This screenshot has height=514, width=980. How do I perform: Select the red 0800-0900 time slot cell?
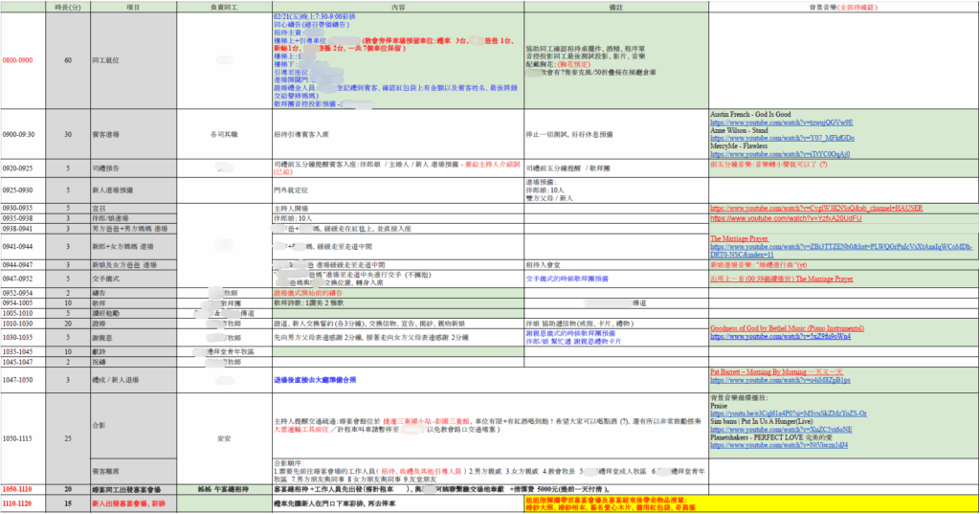[18, 60]
